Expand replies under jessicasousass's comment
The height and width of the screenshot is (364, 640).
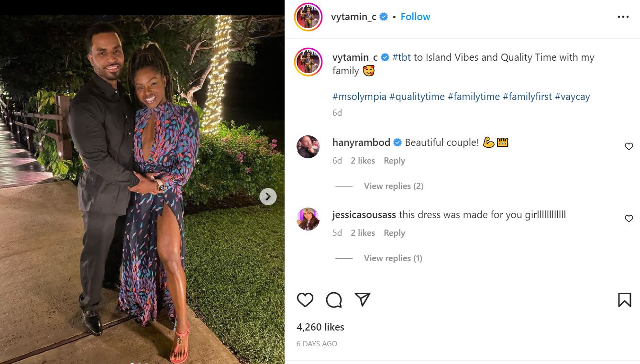pos(393,258)
